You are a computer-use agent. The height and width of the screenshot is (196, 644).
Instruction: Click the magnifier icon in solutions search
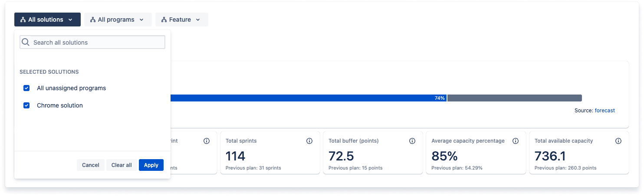pos(26,42)
